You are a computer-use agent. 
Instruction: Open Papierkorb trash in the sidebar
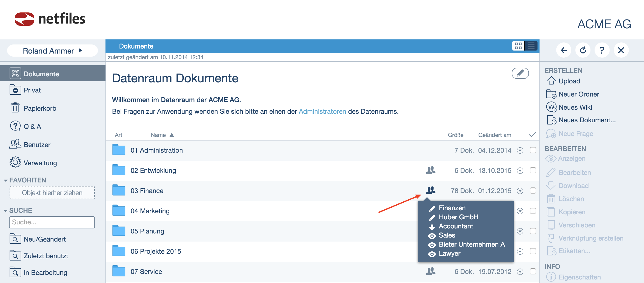40,108
